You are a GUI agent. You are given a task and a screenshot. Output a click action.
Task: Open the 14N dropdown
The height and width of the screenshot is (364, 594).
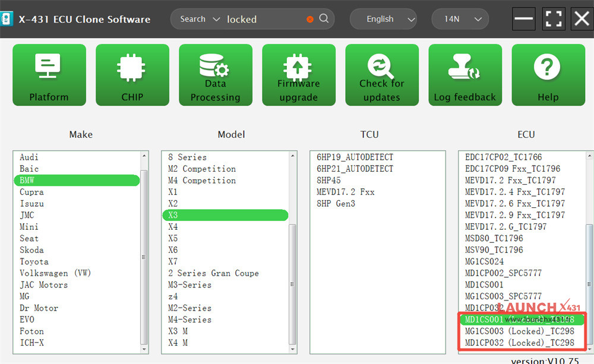pos(460,19)
